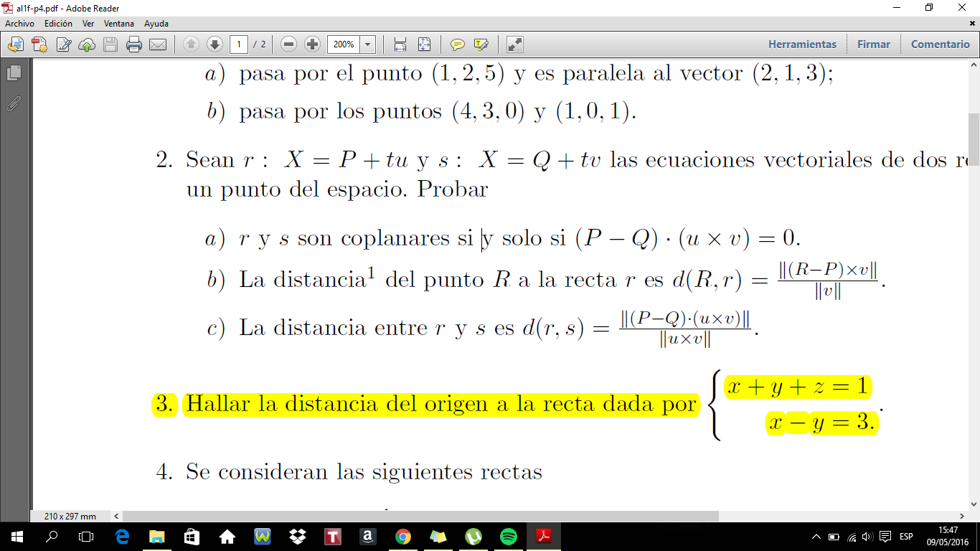Open the 200% zoom level dropdown

[368, 44]
